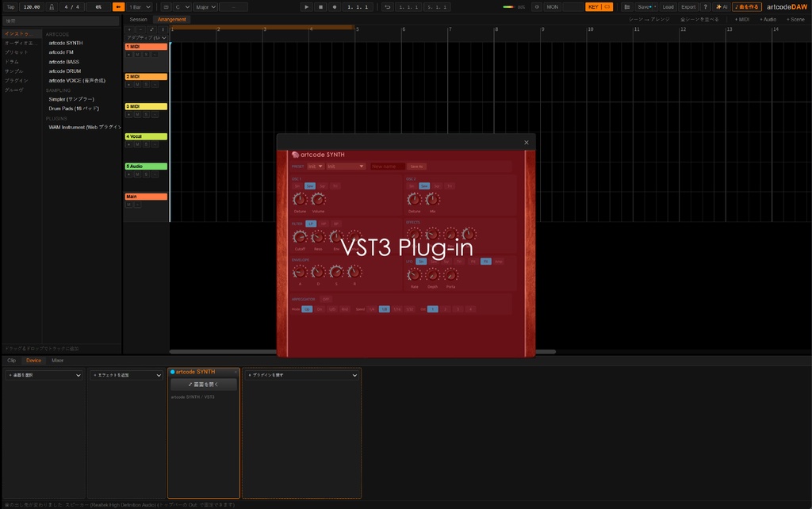Image resolution: width=812 pixels, height=509 pixels.
Task: Select artcode BASS instrument
Action: (64, 62)
